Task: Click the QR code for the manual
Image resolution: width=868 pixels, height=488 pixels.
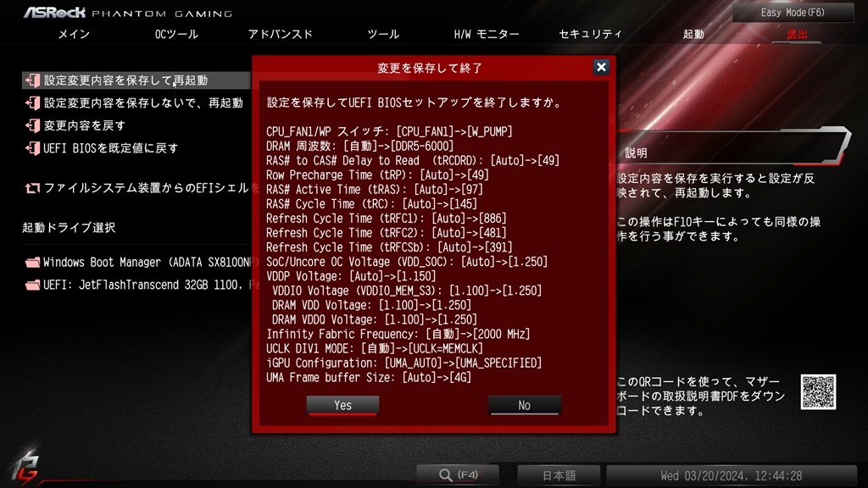Action: (818, 392)
